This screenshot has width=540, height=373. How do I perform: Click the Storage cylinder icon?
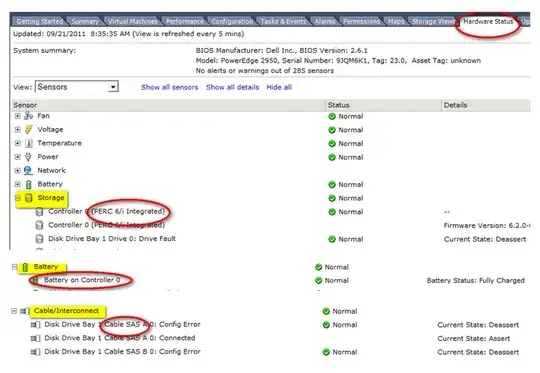[x=29, y=198]
